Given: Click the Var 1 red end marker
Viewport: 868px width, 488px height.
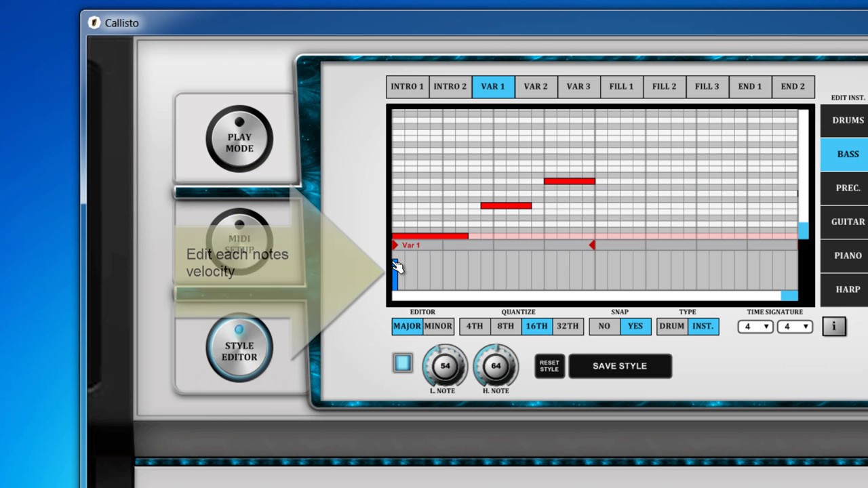Looking at the screenshot, I should pos(592,245).
